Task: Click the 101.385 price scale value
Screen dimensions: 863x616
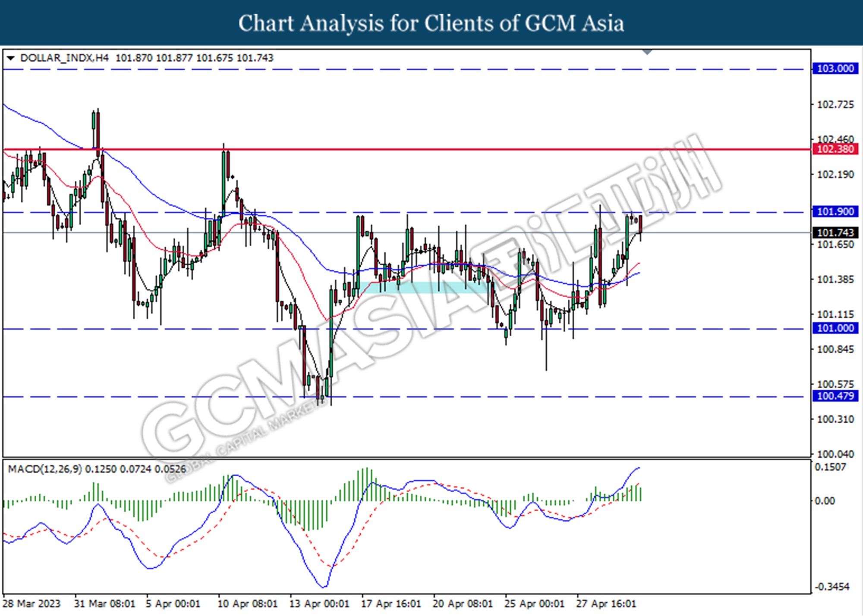Action: tap(835, 280)
